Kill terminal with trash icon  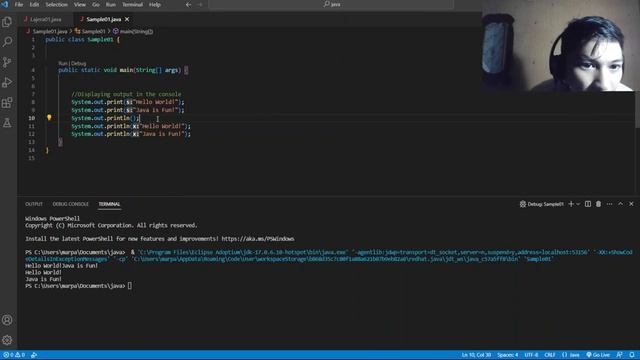(598, 204)
